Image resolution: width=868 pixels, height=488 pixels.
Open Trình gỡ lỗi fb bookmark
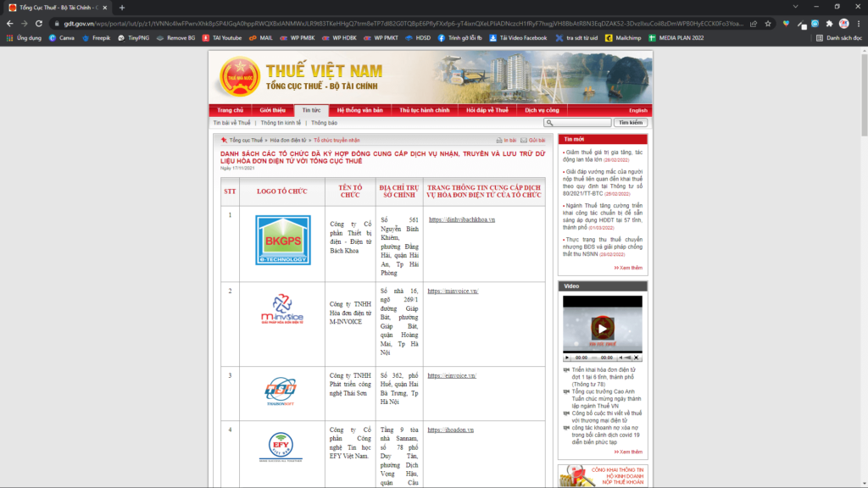pyautogui.click(x=460, y=38)
